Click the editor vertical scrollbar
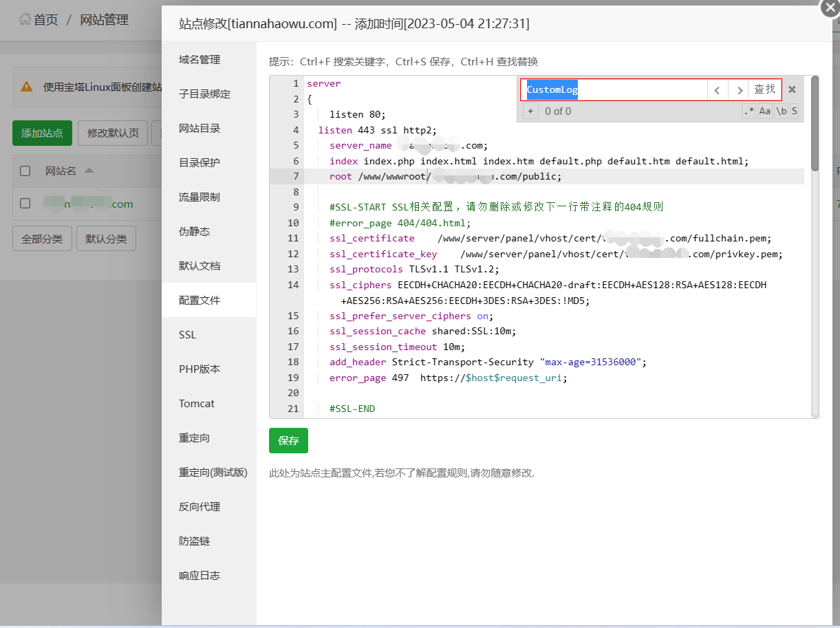This screenshot has width=840, height=628. pos(815,124)
